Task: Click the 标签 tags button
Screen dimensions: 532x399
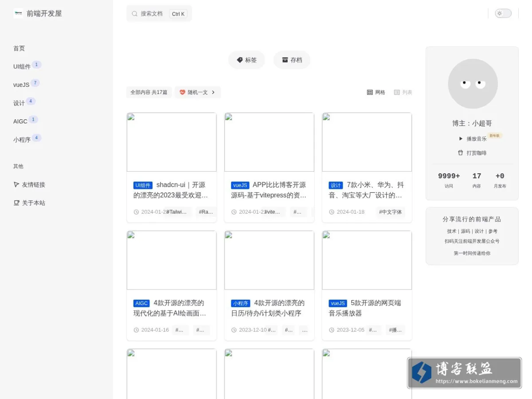Action: (x=246, y=60)
